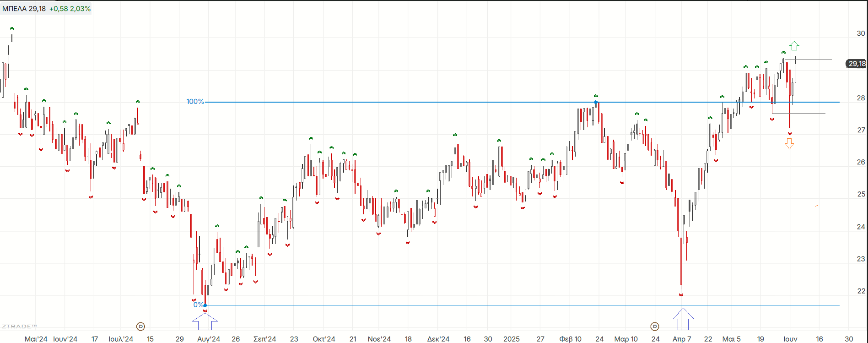Select the green up-arrow signal above latest candles
868x343 pixels.
(794, 46)
